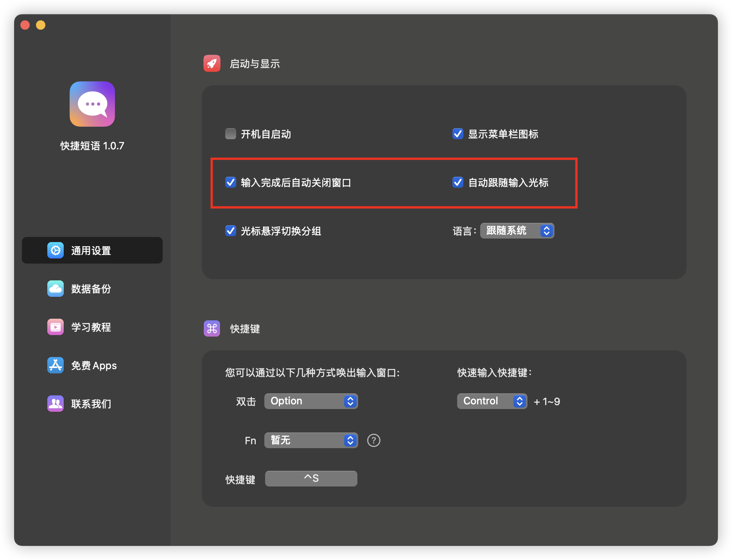Open the Fn help question mark

point(374,440)
